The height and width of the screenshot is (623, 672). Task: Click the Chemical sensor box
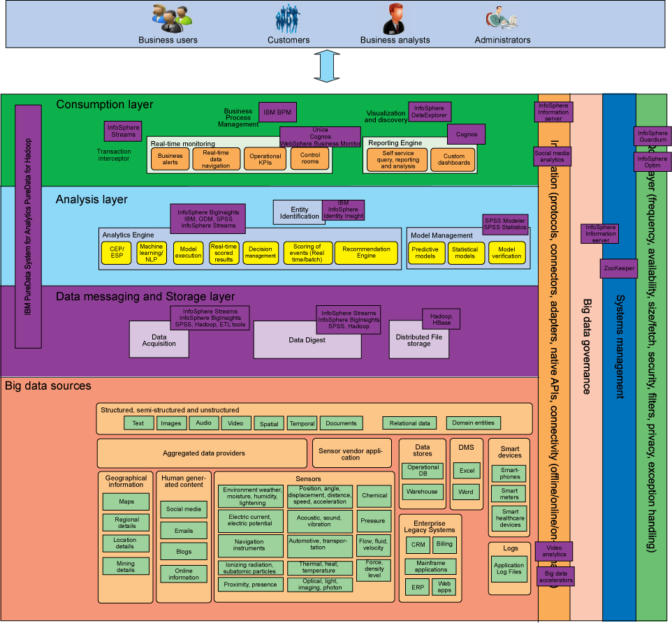[374, 496]
